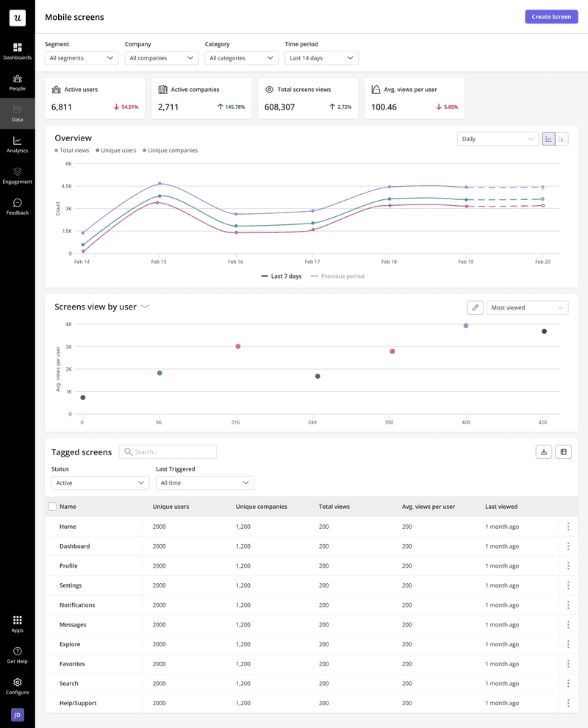This screenshot has width=588, height=728.
Task: Click the pencil edit icon above the chart
Action: tap(475, 307)
